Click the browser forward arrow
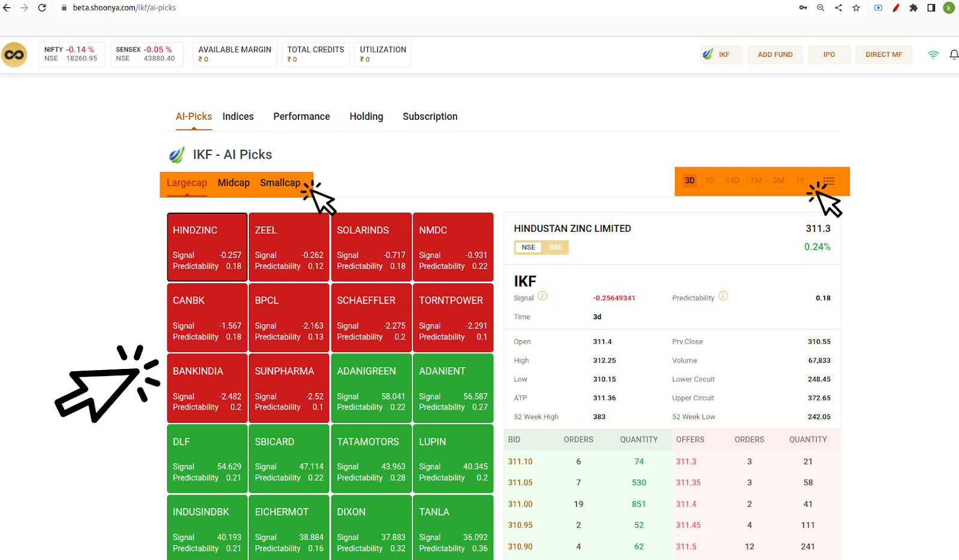The image size is (959, 560). (25, 8)
